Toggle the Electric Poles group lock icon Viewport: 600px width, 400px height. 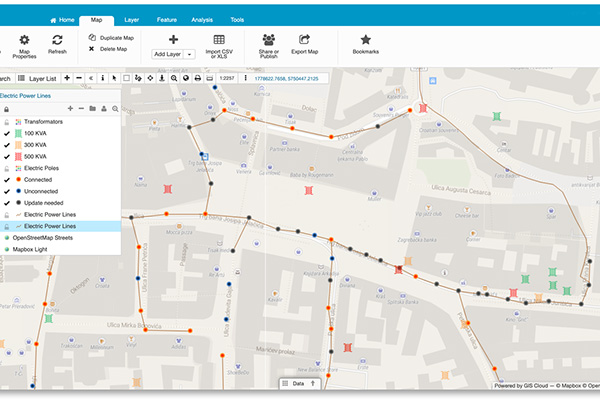(7, 168)
